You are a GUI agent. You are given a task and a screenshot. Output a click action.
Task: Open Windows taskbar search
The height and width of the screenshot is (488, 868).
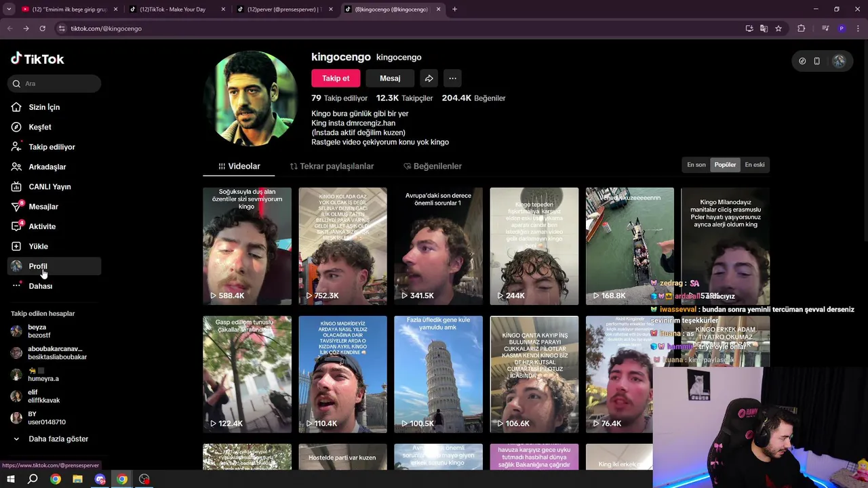[33, 479]
